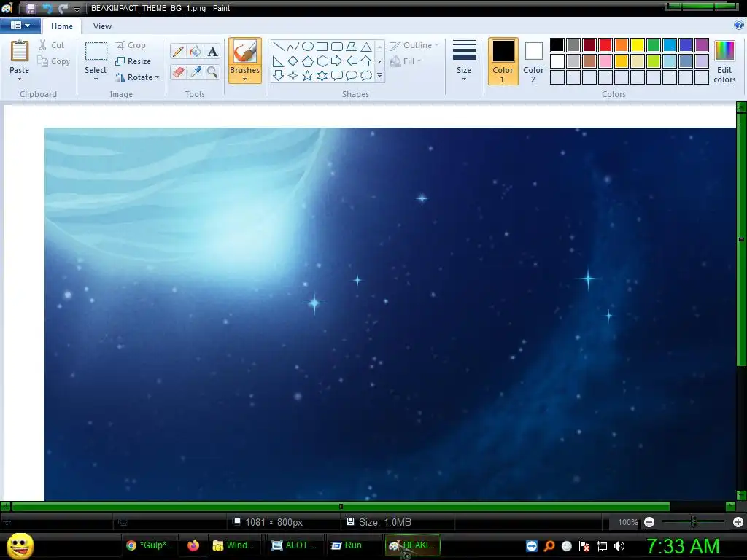Click the Save icon in quick access toolbar
This screenshot has width=747, height=560.
(31, 8)
